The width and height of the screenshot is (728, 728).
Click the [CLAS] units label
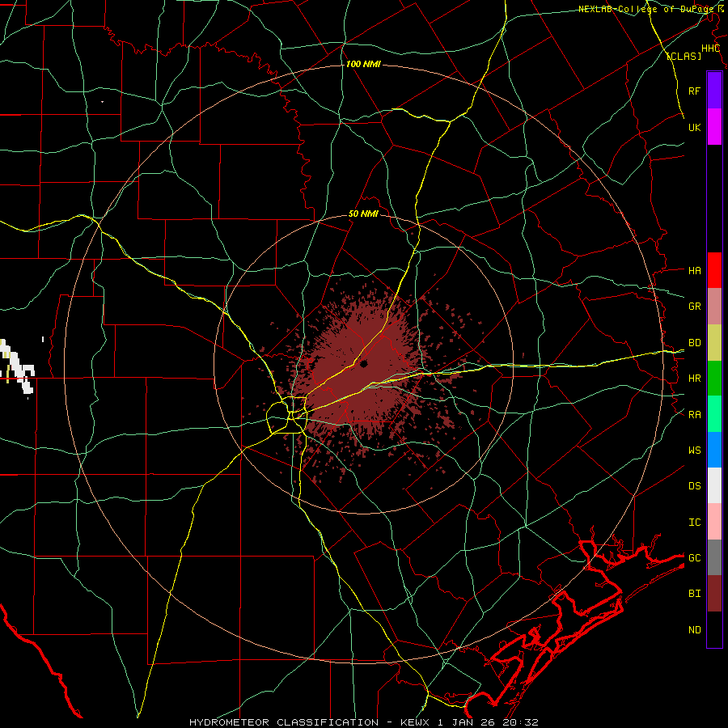click(684, 56)
